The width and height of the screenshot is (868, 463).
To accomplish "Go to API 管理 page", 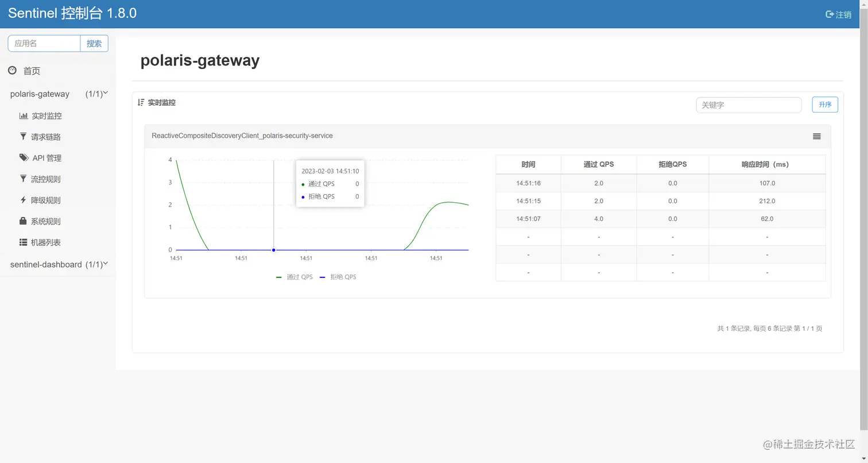I will point(47,158).
